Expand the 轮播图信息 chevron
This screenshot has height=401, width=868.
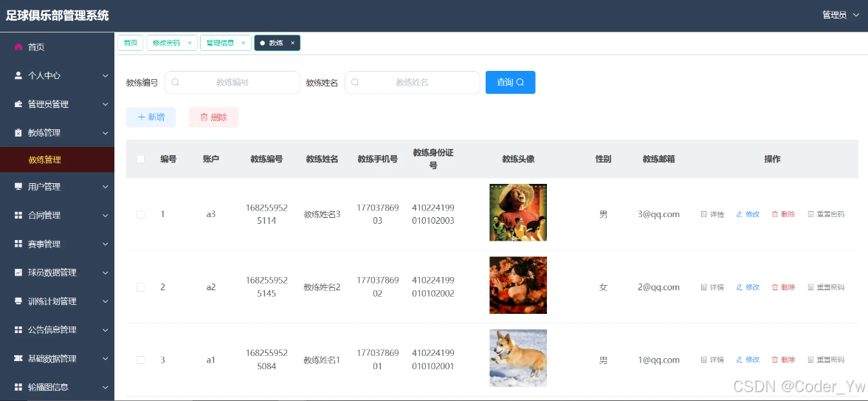pyautogui.click(x=105, y=387)
